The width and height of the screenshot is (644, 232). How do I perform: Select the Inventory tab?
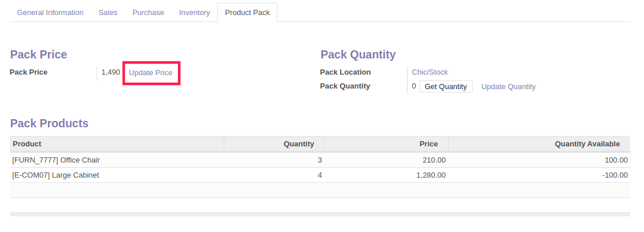click(194, 13)
